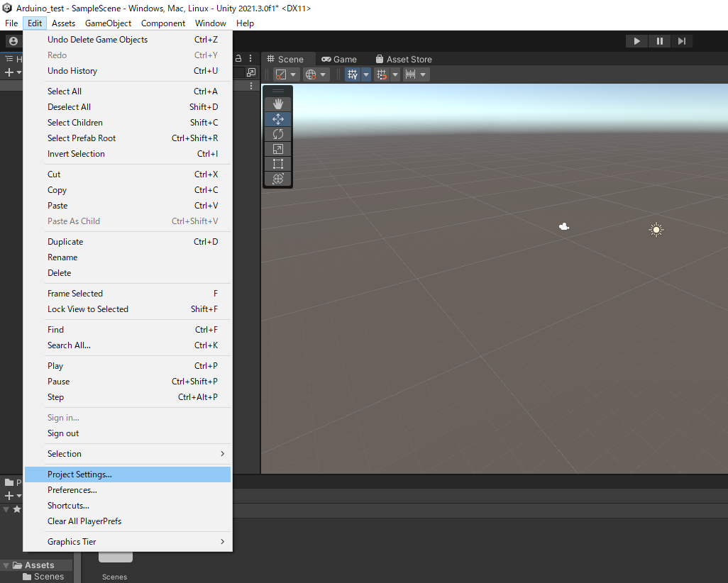Image resolution: width=728 pixels, height=583 pixels.
Task: Select the Scale tool
Action: pyautogui.click(x=277, y=148)
